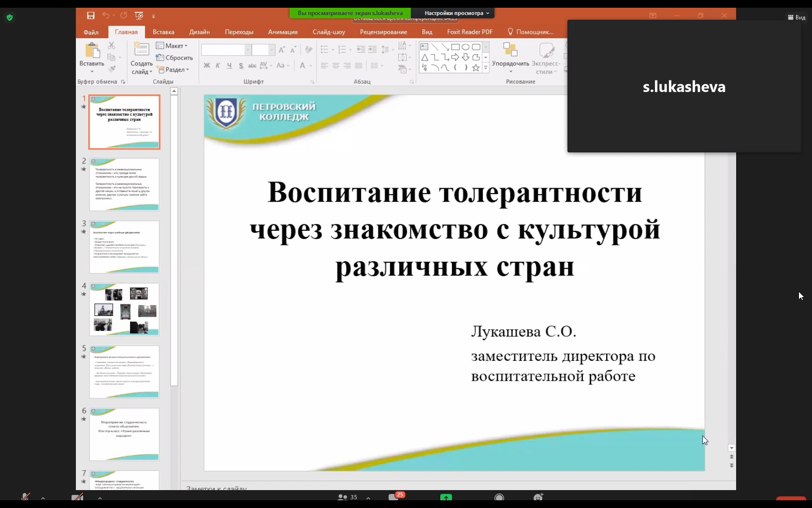Open the Foxit Reader PDF tab
The width and height of the screenshot is (812, 508).
(470, 32)
